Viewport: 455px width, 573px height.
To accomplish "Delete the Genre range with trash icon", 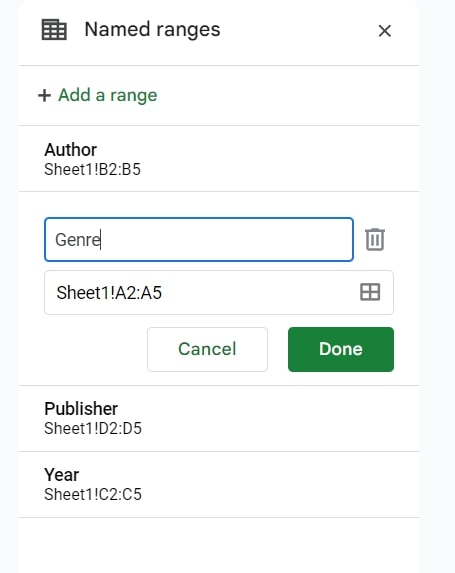I will coord(375,239).
